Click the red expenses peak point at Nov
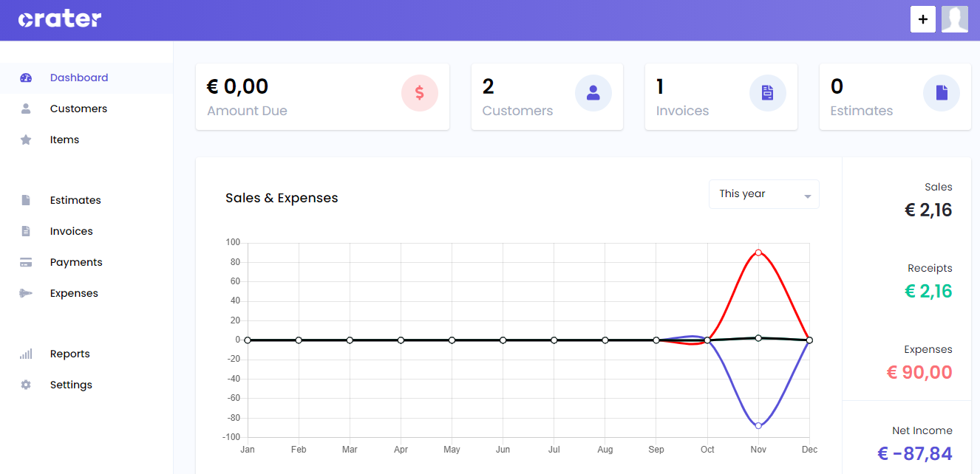Image resolution: width=980 pixels, height=474 pixels. coord(758,253)
